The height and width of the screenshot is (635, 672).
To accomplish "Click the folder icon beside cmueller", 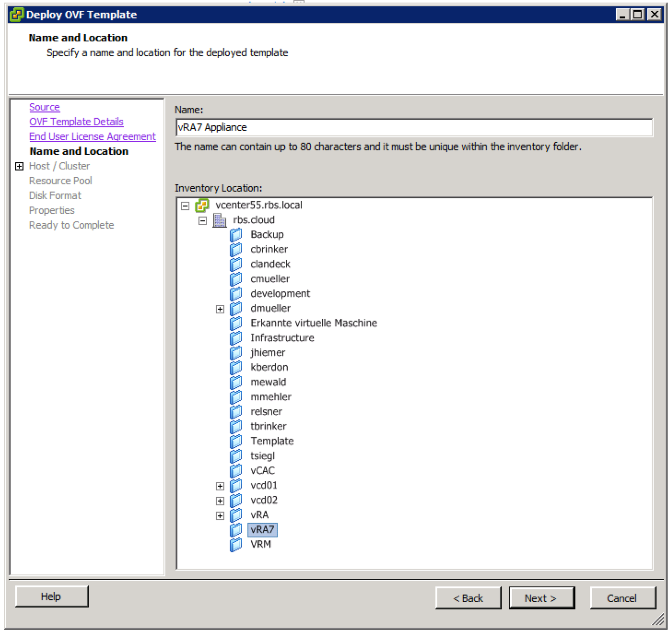I will click(x=236, y=279).
